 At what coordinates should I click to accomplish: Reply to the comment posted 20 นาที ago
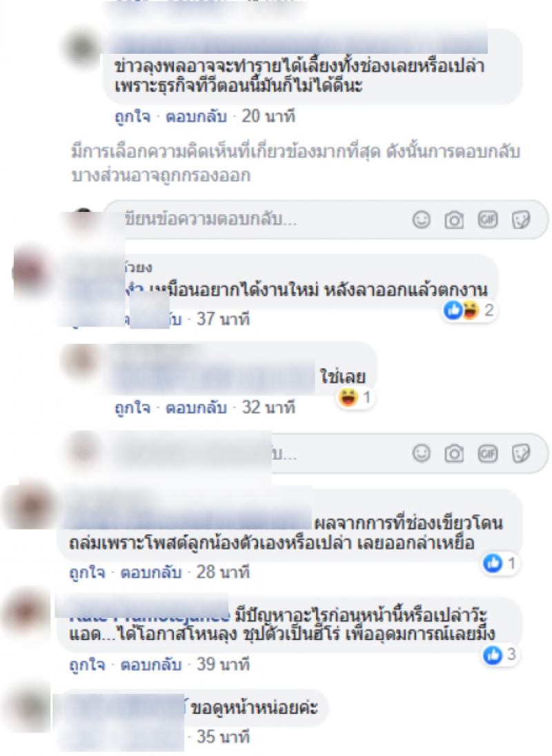click(x=196, y=117)
